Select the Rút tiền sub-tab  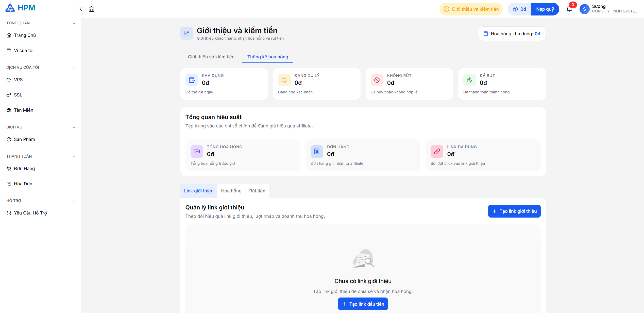click(x=257, y=191)
